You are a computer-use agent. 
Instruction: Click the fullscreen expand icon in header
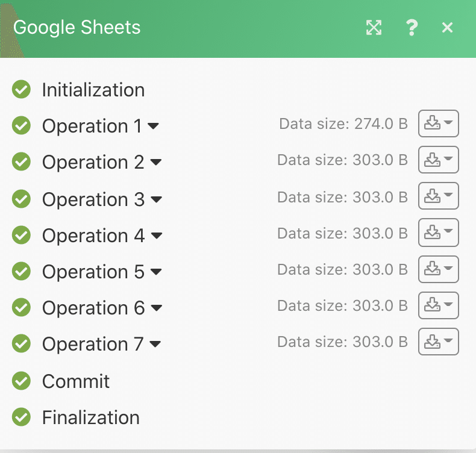click(x=374, y=27)
